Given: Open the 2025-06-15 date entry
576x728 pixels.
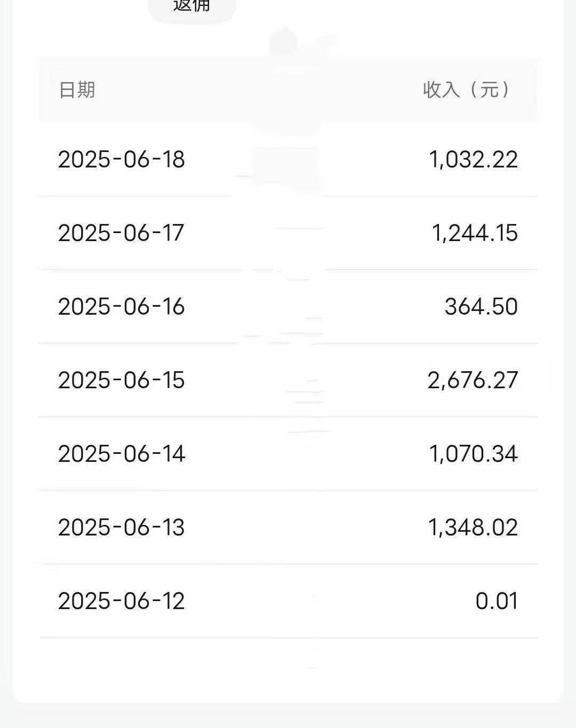Looking at the screenshot, I should coord(121,380).
